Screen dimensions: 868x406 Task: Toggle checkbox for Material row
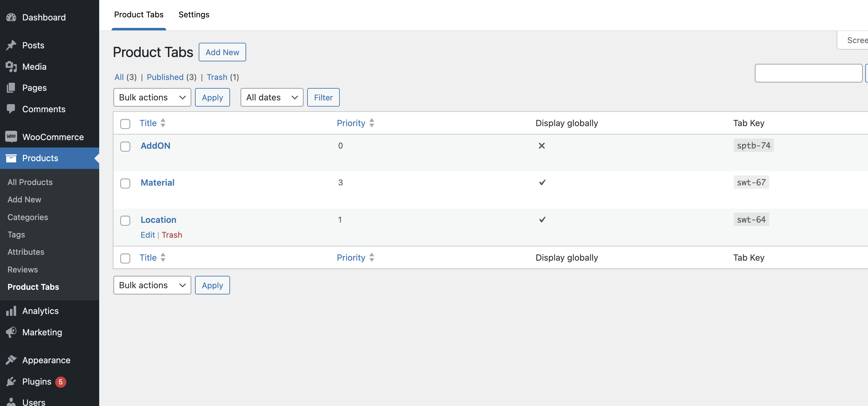[125, 183]
